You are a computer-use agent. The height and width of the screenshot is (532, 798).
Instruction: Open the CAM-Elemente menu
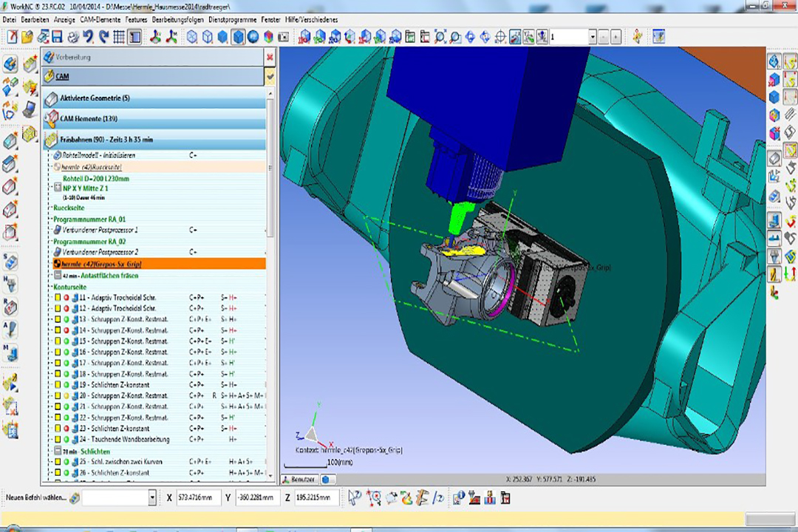pos(100,20)
